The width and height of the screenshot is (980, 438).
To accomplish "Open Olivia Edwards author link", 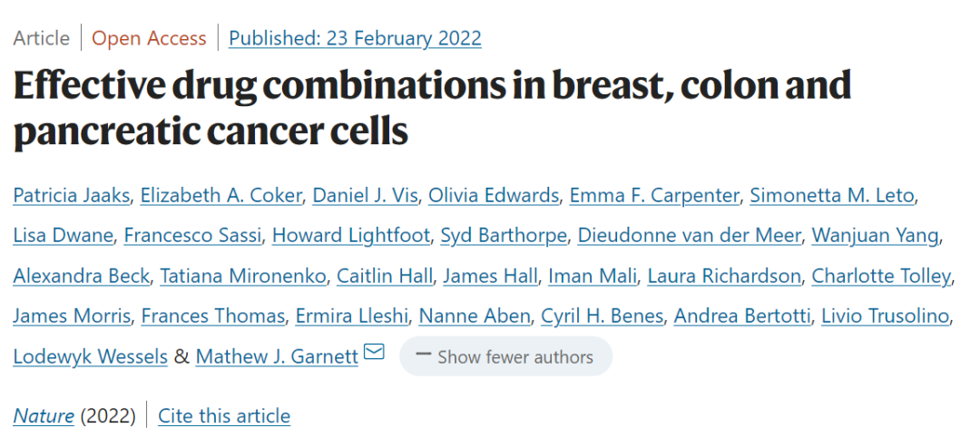I will (494, 195).
